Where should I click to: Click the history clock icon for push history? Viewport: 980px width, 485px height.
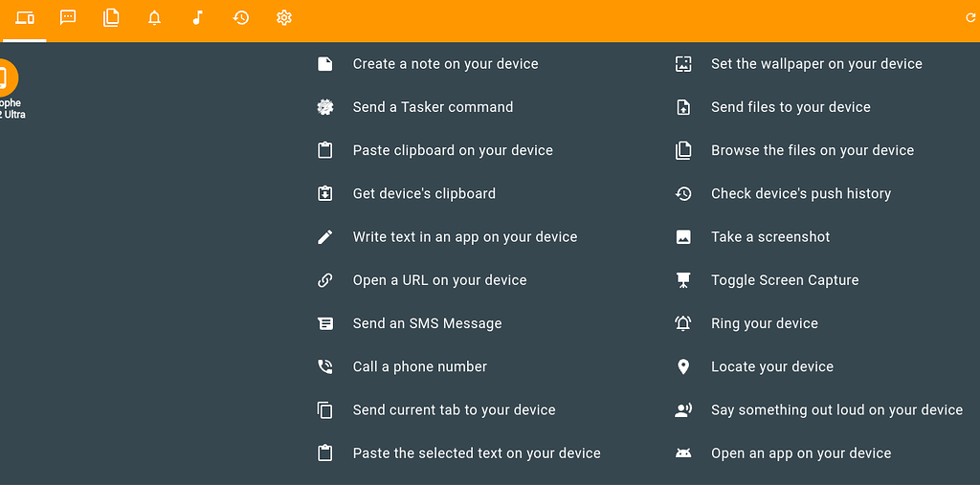[x=683, y=194]
